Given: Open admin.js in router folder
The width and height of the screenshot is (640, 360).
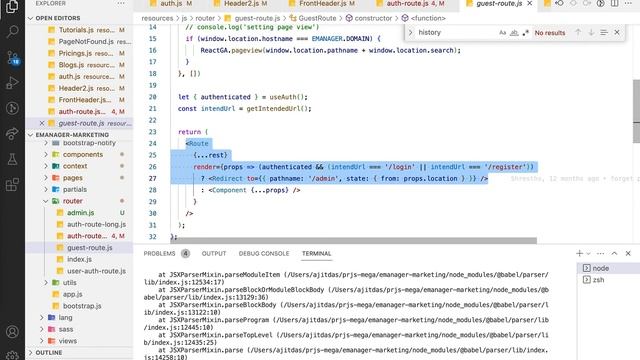Looking at the screenshot, I should click(x=80, y=213).
